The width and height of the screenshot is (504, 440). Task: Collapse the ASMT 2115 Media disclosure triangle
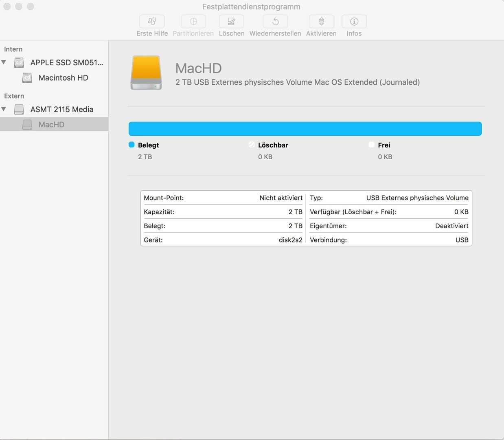(x=4, y=109)
